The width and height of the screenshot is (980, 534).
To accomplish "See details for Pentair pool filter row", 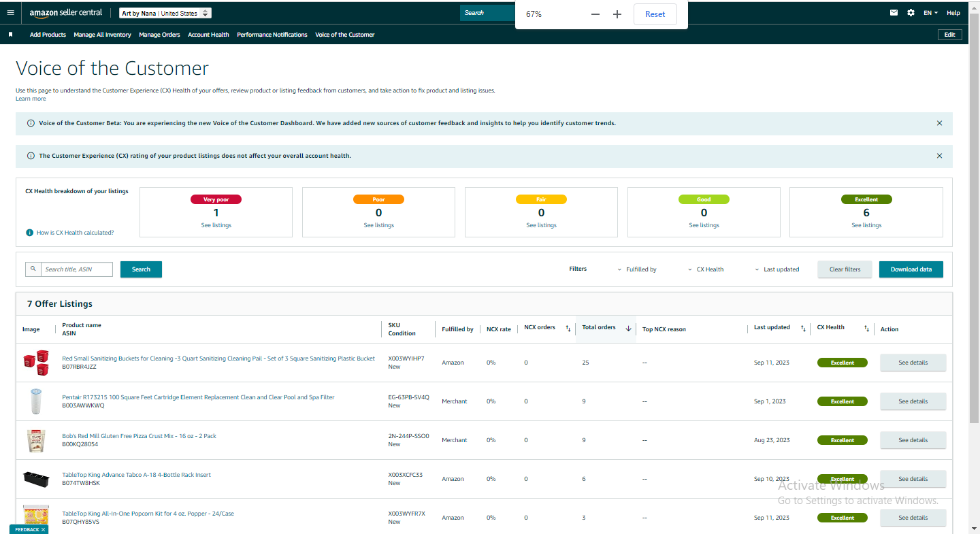I will tap(913, 401).
